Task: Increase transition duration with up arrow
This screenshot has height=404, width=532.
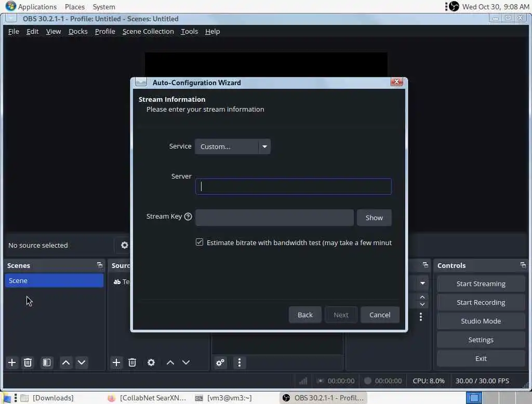Action: pyautogui.click(x=422, y=297)
